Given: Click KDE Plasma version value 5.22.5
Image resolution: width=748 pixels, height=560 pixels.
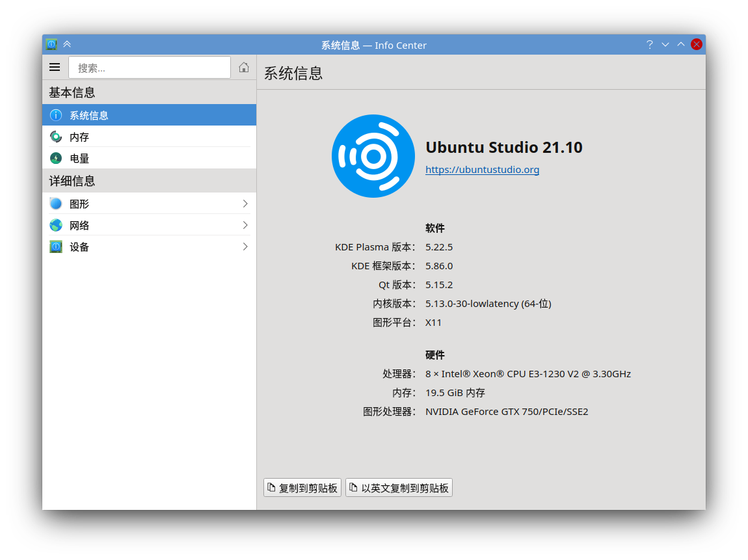Looking at the screenshot, I should pyautogui.click(x=439, y=247).
